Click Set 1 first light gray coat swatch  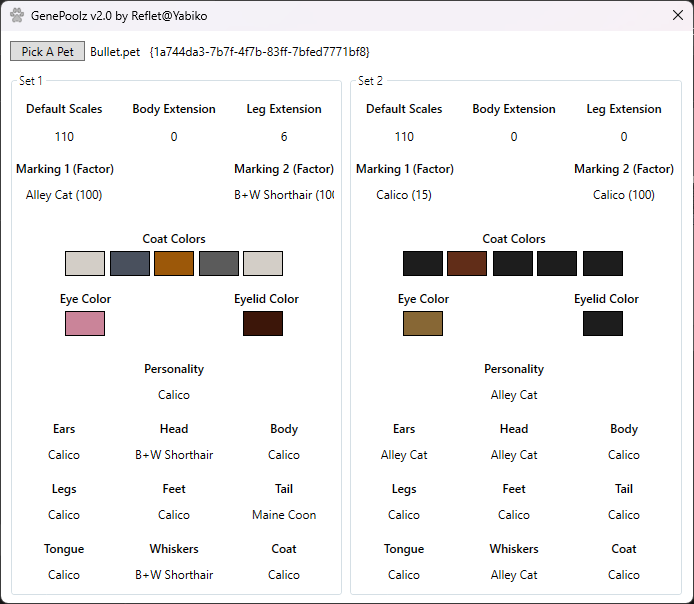[85, 263]
